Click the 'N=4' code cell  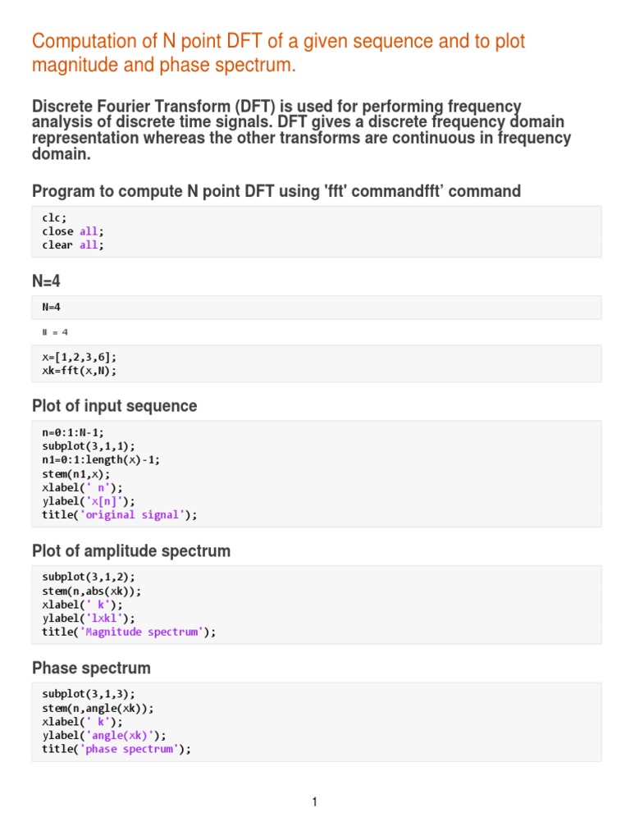click(x=51, y=307)
